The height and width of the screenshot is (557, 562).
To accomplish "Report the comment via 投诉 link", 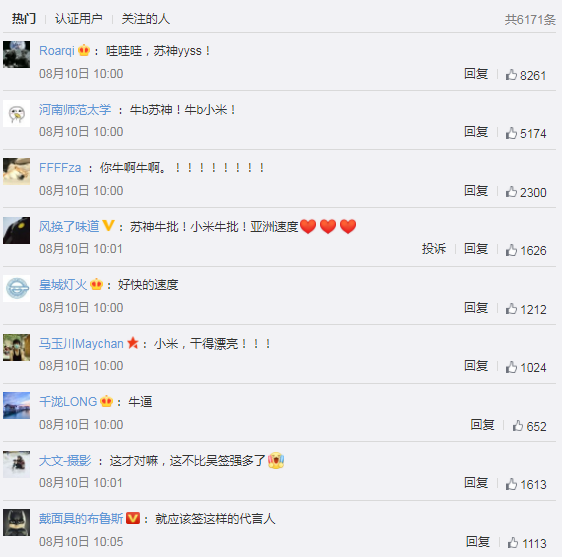I will (434, 248).
